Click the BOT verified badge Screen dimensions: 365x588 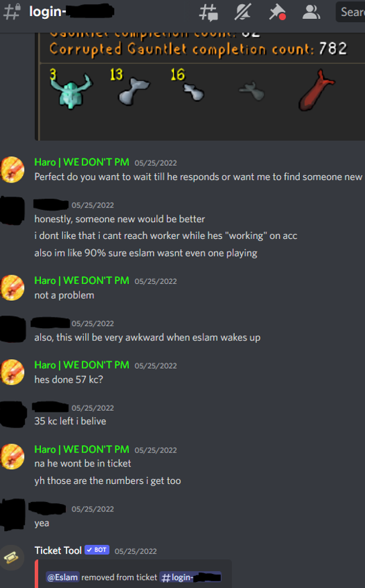[97, 550]
